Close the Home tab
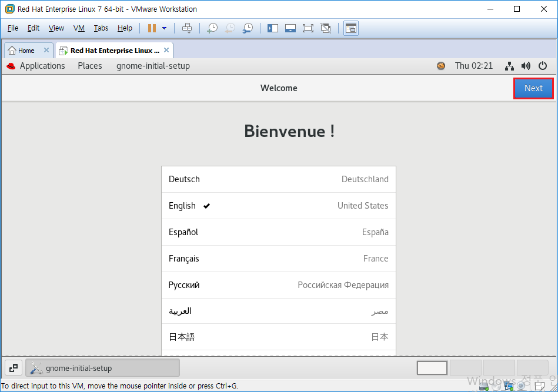 click(46, 50)
